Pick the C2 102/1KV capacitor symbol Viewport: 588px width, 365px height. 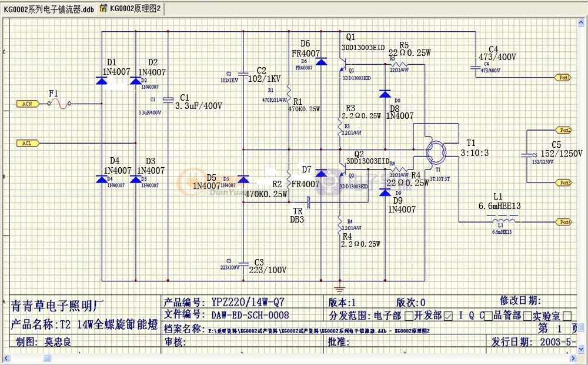[243, 74]
